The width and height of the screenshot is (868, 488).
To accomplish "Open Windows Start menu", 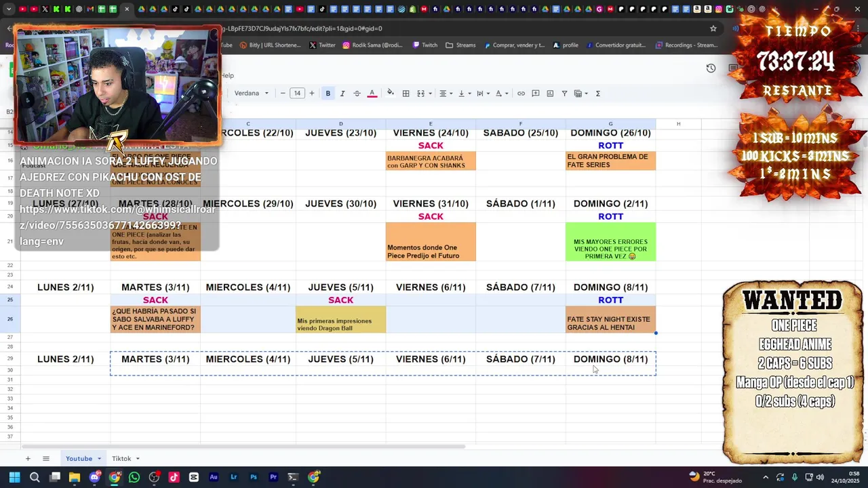I will pos(14,477).
